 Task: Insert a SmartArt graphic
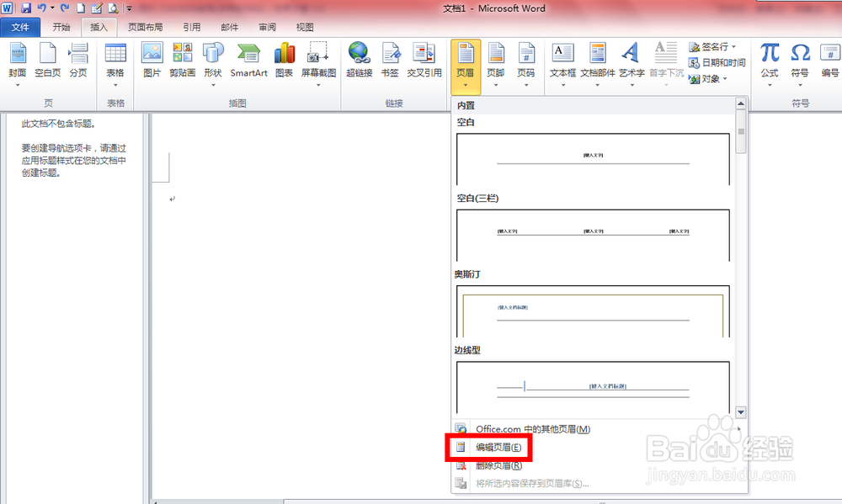[248, 60]
